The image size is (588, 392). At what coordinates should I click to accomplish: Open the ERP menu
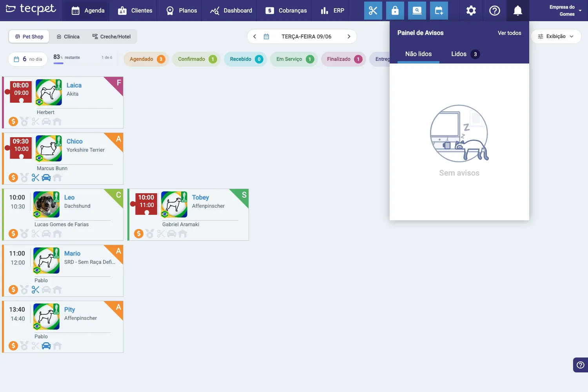332,11
